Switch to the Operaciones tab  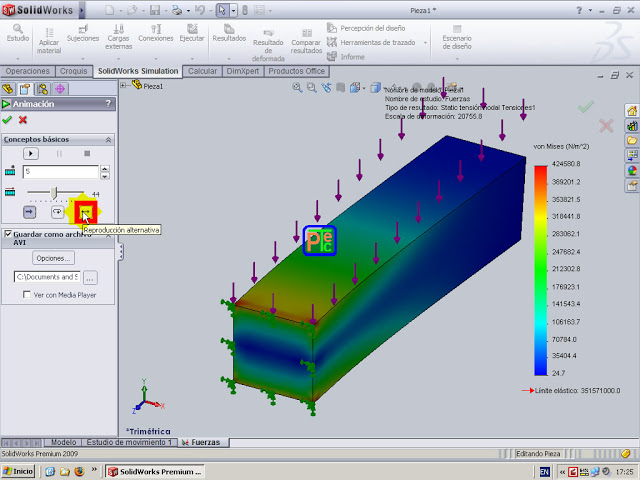pyautogui.click(x=28, y=71)
